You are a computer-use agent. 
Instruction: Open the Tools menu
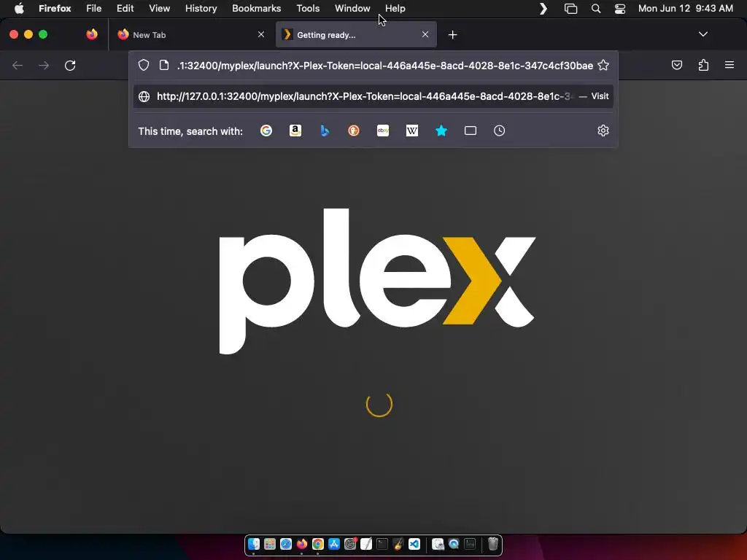coord(308,8)
